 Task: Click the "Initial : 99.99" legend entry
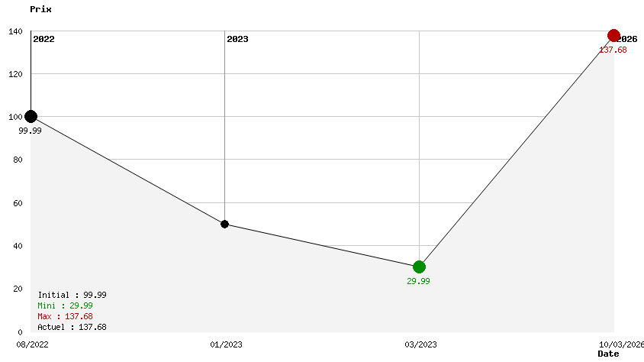click(x=72, y=295)
